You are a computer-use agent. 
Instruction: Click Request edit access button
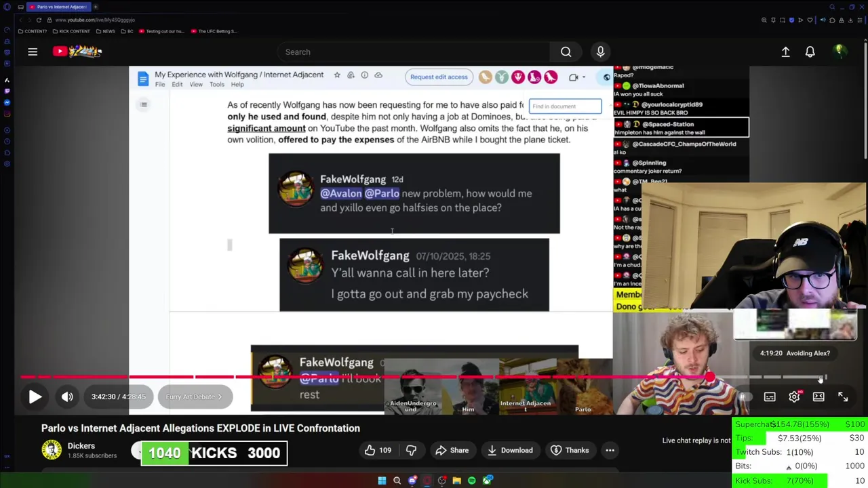click(x=439, y=77)
